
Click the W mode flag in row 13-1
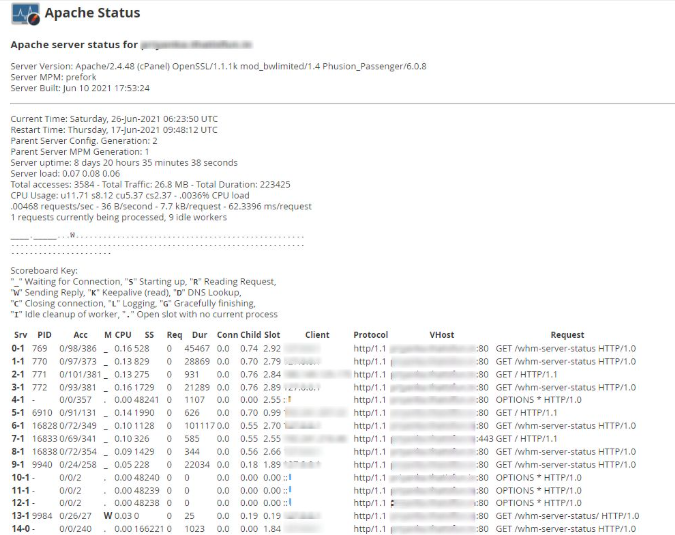108,516
